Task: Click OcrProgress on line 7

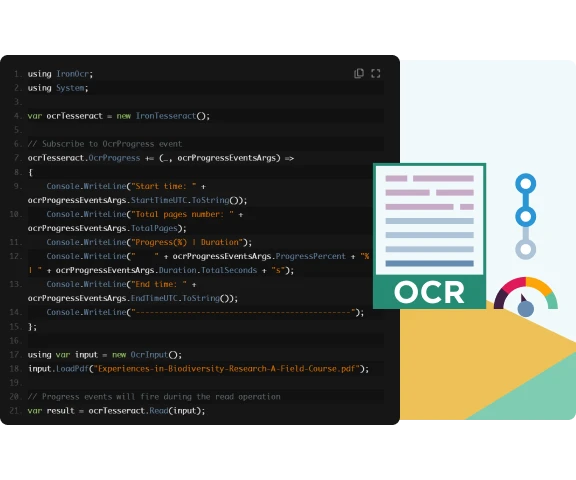Action: click(114, 158)
